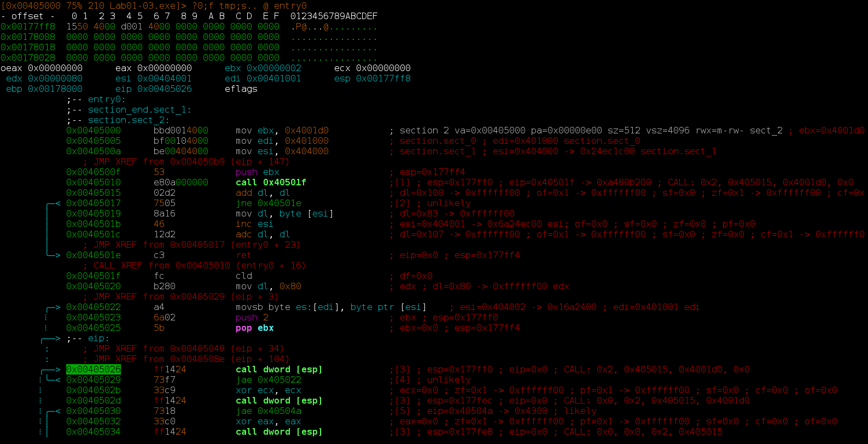Click the prompt header showing Lab01-03.exe
Image resolution: width=868 pixels, height=444 pixels.
tap(154, 5)
